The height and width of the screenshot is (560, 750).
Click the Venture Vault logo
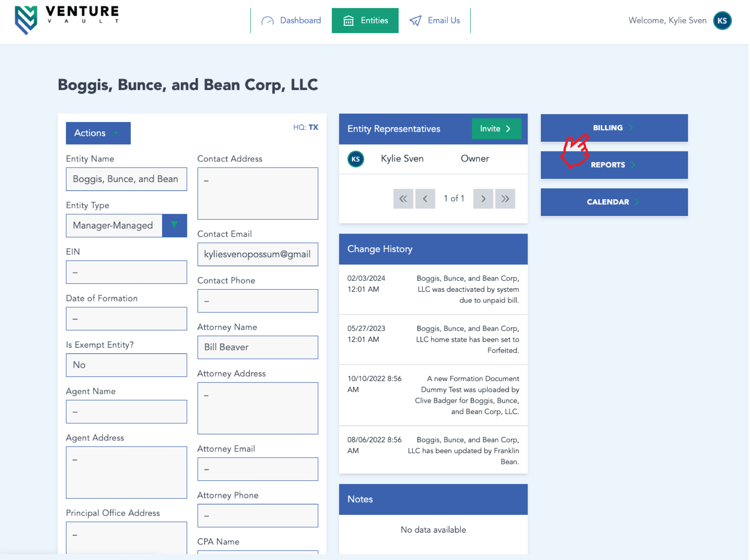click(67, 20)
